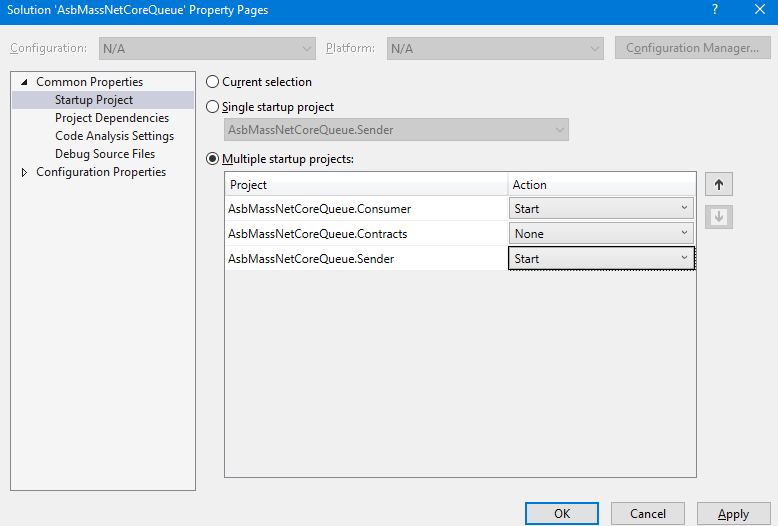Open Action dropdown for Contracts project
The width and height of the screenshot is (778, 526).
click(601, 234)
